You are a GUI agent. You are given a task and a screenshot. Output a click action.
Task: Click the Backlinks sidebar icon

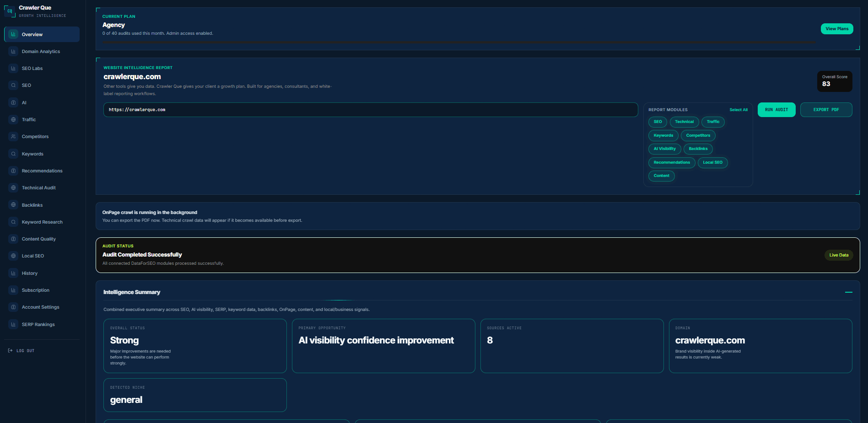13,205
